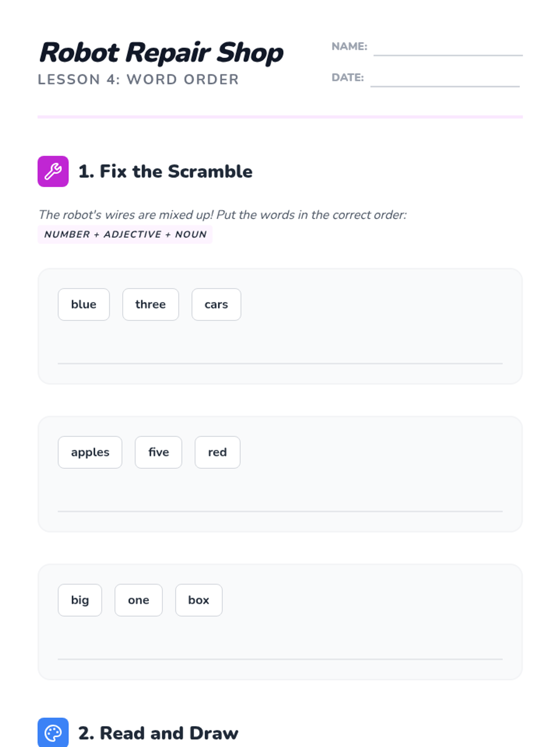560x747 pixels.
Task: Tap the "one" word chip
Action: point(139,600)
